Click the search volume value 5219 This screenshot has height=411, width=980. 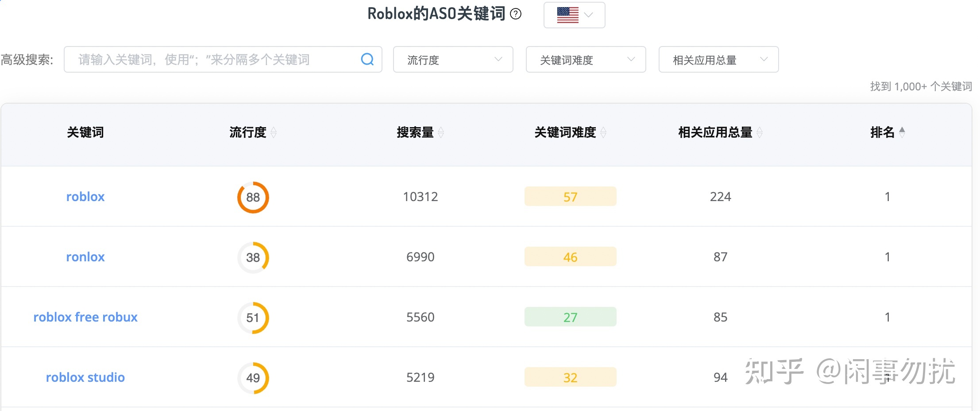421,377
